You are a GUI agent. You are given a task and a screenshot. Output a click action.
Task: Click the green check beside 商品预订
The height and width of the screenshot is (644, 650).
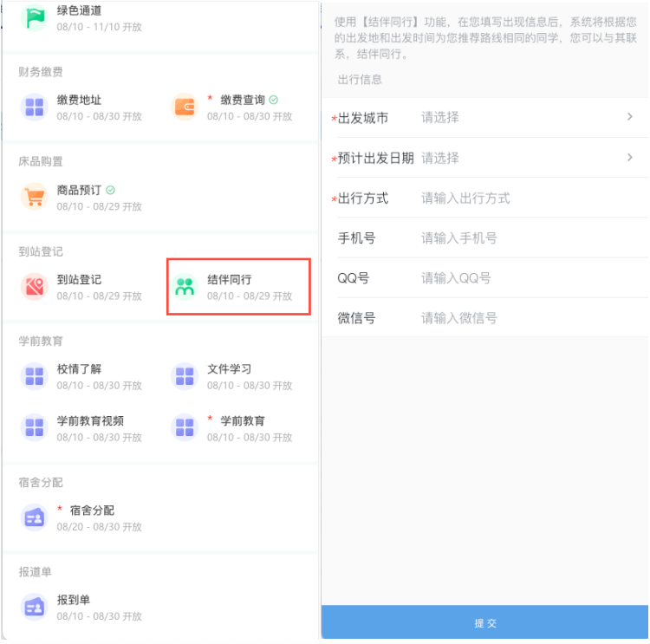[x=110, y=190]
